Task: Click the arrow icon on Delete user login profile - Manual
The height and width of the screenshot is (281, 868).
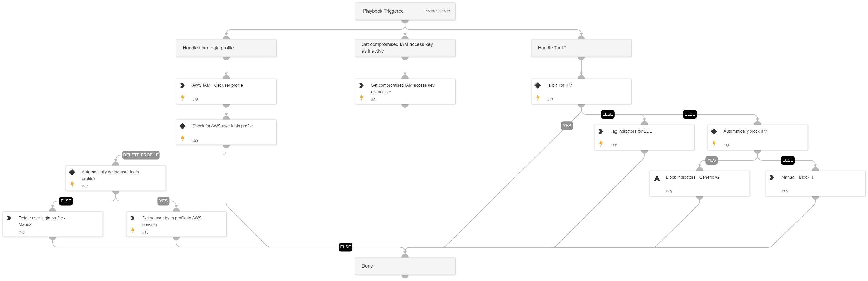Action: click(9, 218)
